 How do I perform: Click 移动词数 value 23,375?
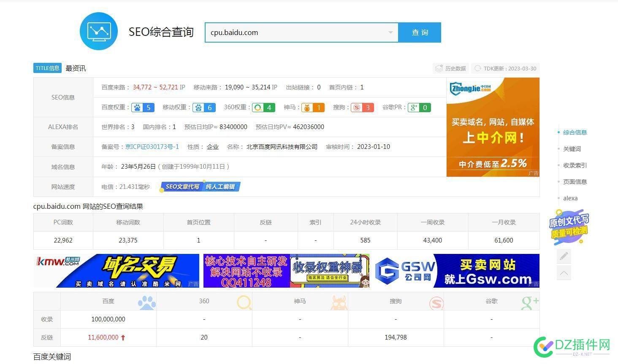[x=128, y=240]
